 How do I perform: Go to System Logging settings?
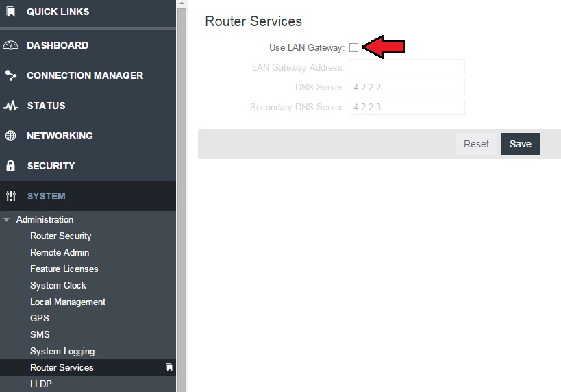point(62,351)
